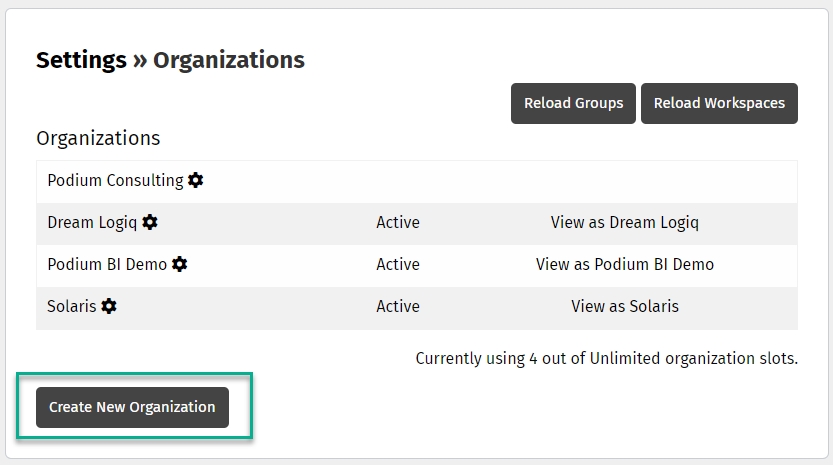Click the Reload Workspaces button
Screen dimensions: 833x465
coord(719,103)
